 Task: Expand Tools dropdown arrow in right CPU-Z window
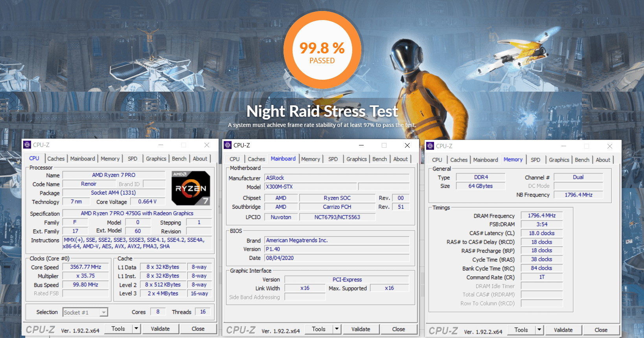click(539, 330)
